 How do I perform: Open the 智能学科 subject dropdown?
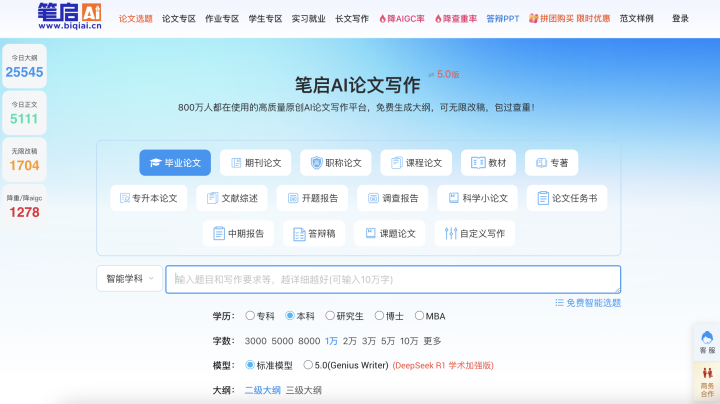(129, 279)
